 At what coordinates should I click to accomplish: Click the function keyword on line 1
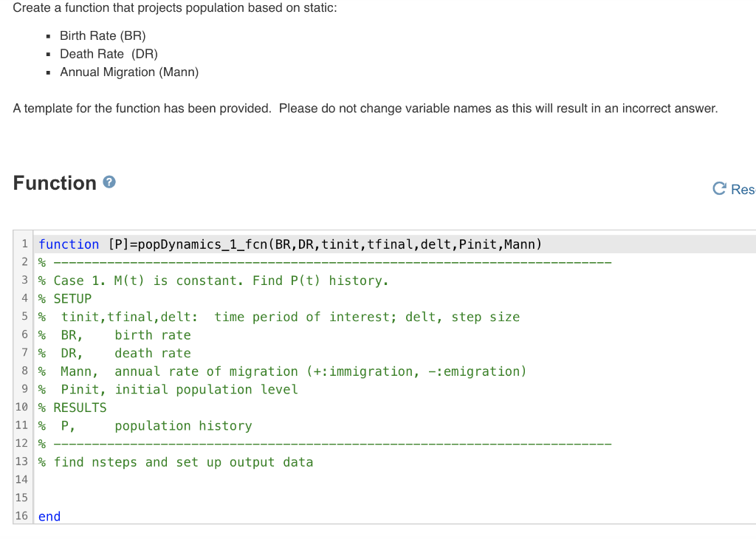point(68,244)
